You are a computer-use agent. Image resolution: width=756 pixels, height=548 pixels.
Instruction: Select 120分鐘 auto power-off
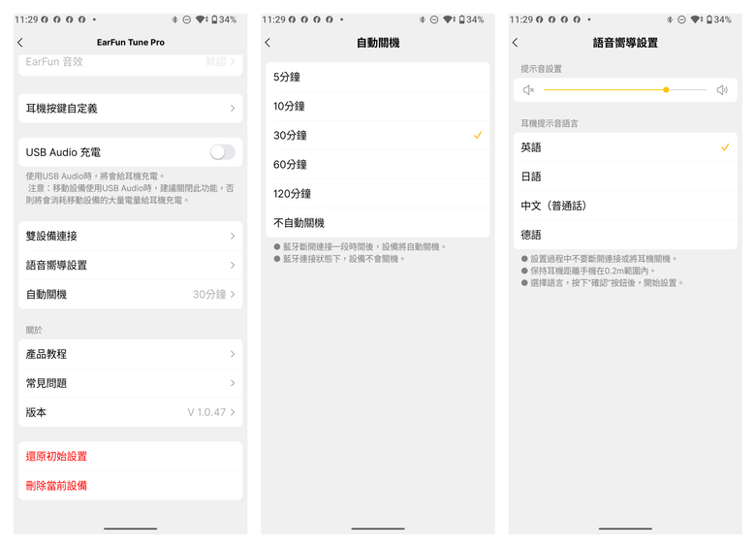(378, 193)
